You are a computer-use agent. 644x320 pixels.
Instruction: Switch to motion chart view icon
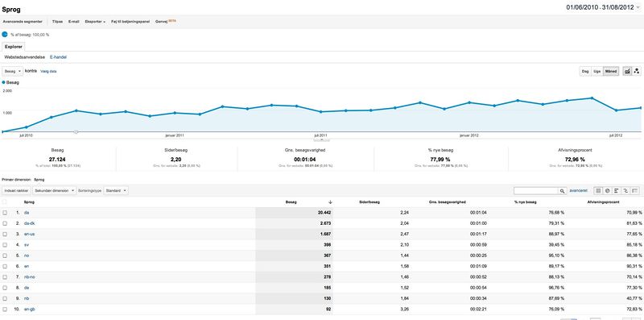click(636, 71)
